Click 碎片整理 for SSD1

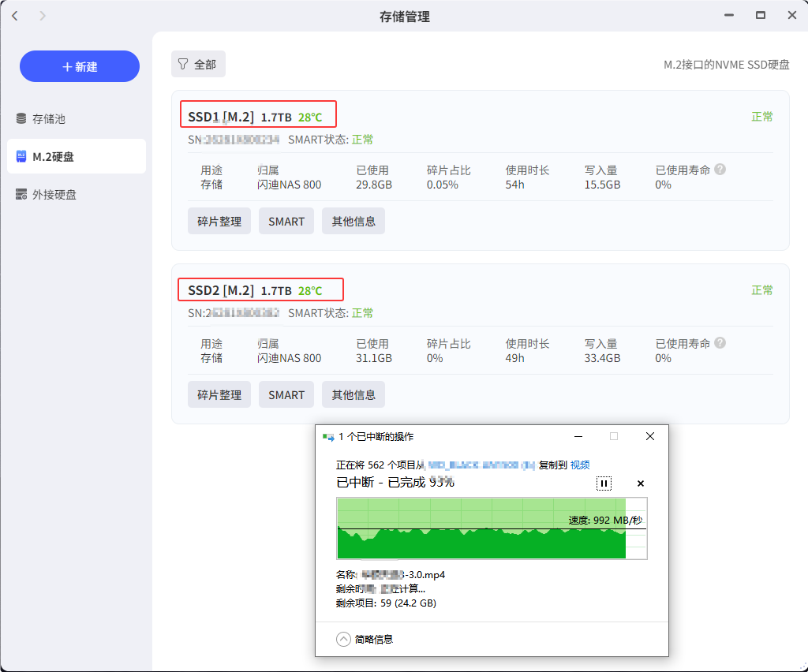point(219,222)
